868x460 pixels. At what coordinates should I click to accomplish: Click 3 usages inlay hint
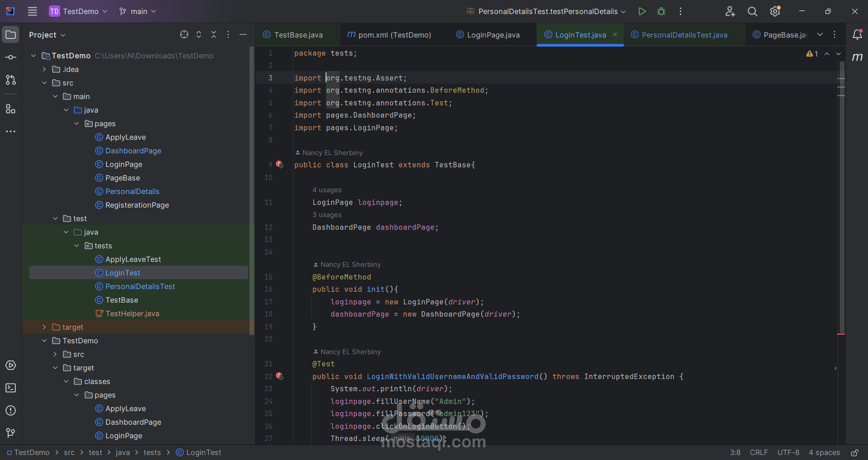[327, 215]
